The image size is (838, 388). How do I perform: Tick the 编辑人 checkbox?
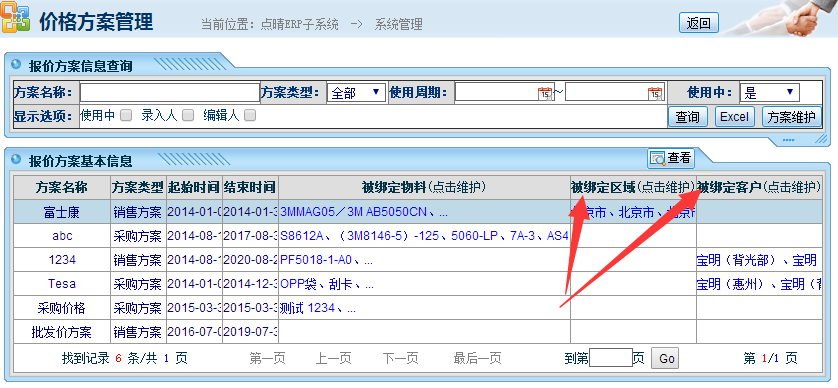250,115
